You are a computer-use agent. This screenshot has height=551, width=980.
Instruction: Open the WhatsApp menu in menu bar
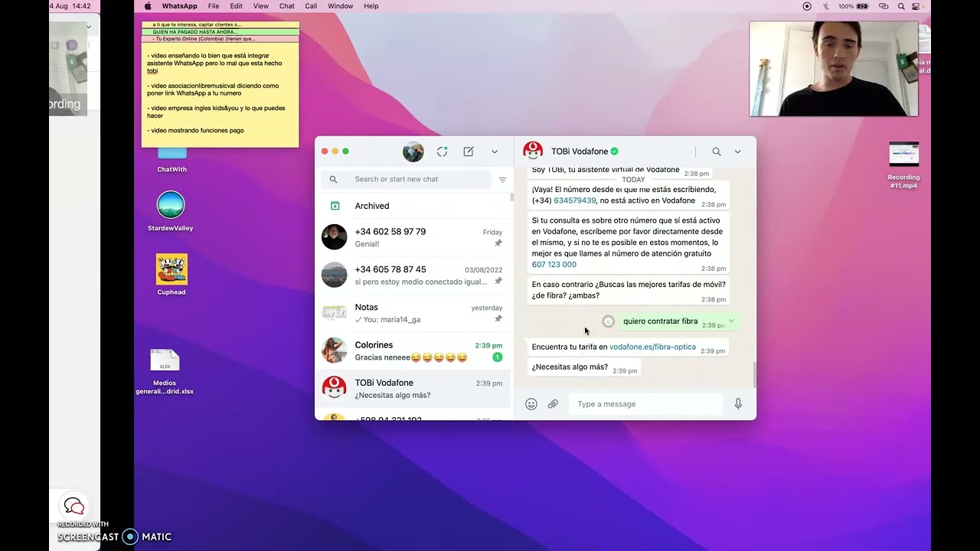(179, 6)
